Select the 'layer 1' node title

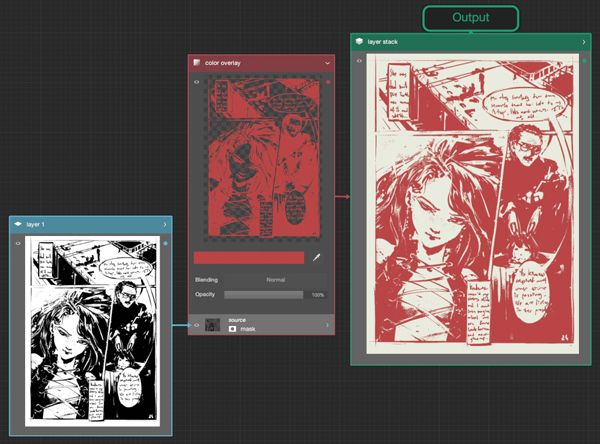pyautogui.click(x=36, y=224)
